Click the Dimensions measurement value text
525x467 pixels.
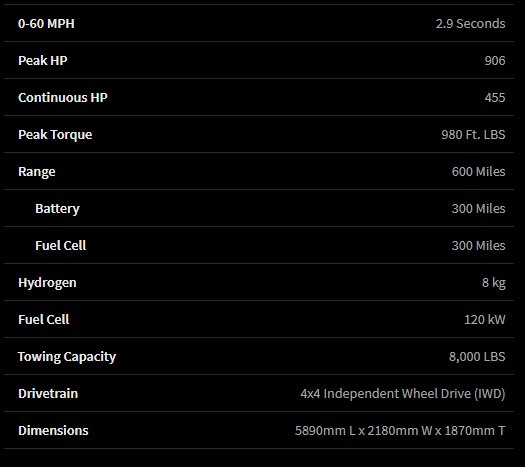coord(400,431)
